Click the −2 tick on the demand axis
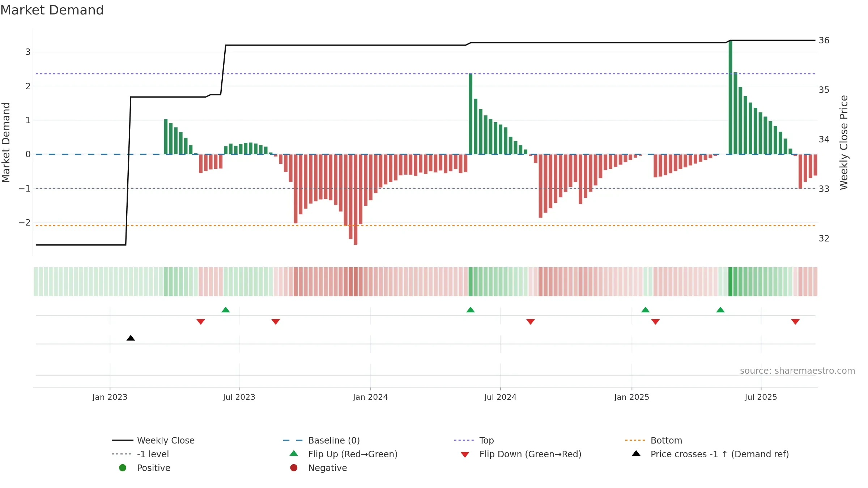 pos(25,223)
